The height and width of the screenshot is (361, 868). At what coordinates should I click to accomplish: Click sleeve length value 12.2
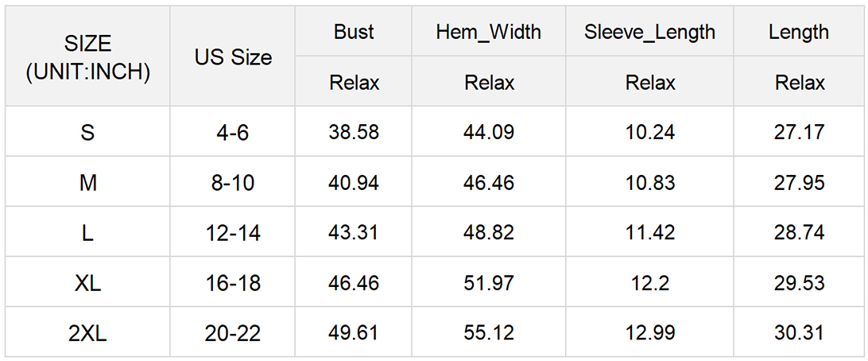(650, 282)
